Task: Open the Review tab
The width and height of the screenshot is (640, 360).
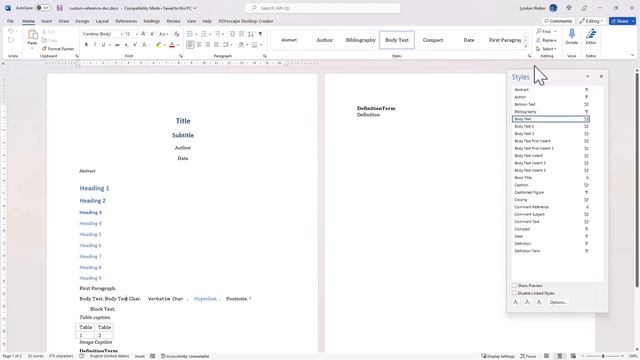Action: pos(173,21)
